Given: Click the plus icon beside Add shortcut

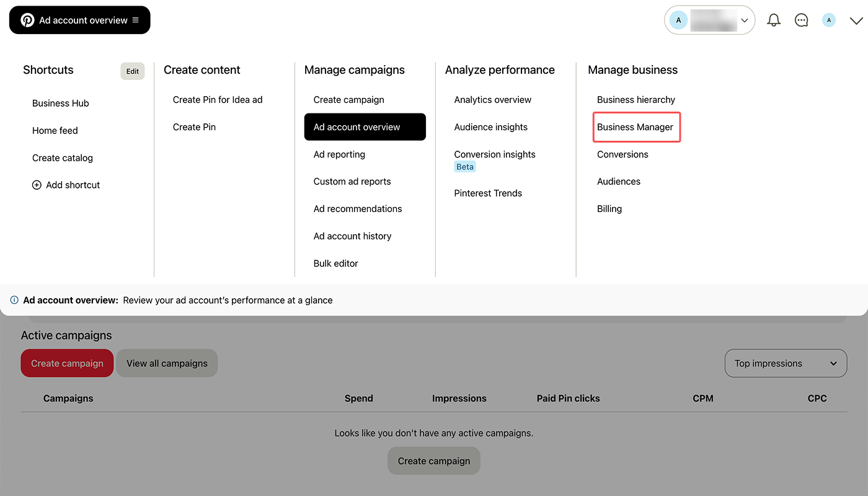Looking at the screenshot, I should (37, 185).
